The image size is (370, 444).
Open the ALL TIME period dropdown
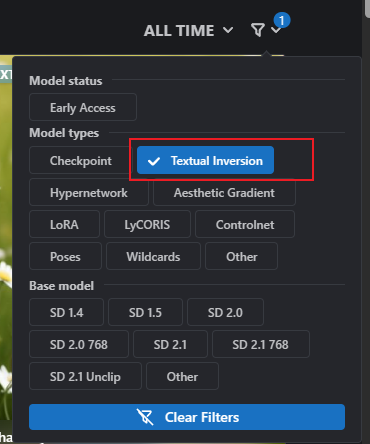[x=188, y=31]
